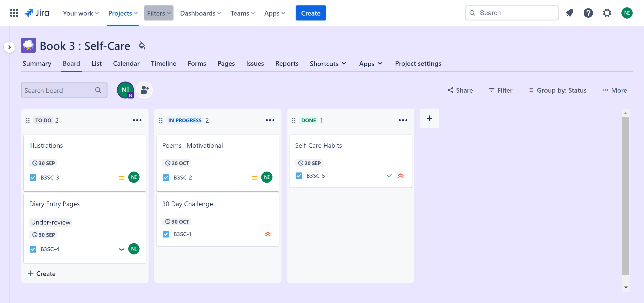Open the Shortcuts dropdown menu
The image size is (644, 303).
[x=328, y=64]
